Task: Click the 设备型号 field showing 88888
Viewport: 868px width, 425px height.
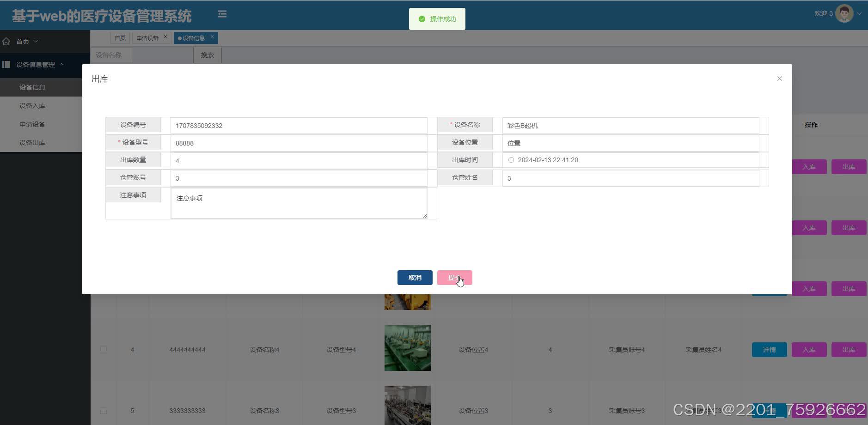Action: coord(299,143)
